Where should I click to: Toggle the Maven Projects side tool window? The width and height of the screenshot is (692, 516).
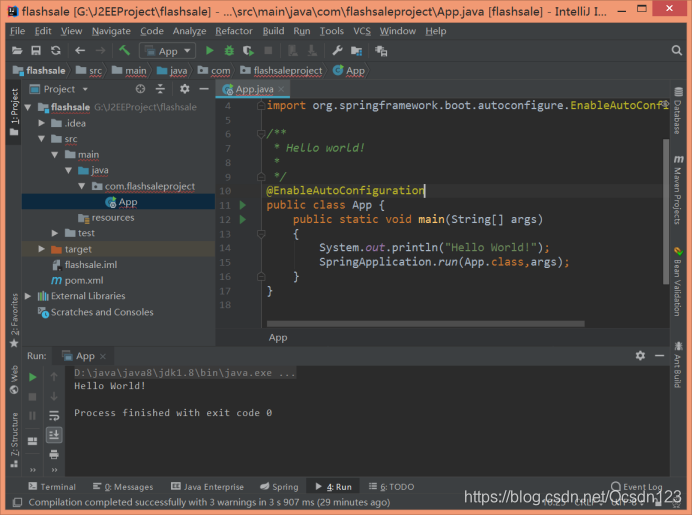point(678,190)
